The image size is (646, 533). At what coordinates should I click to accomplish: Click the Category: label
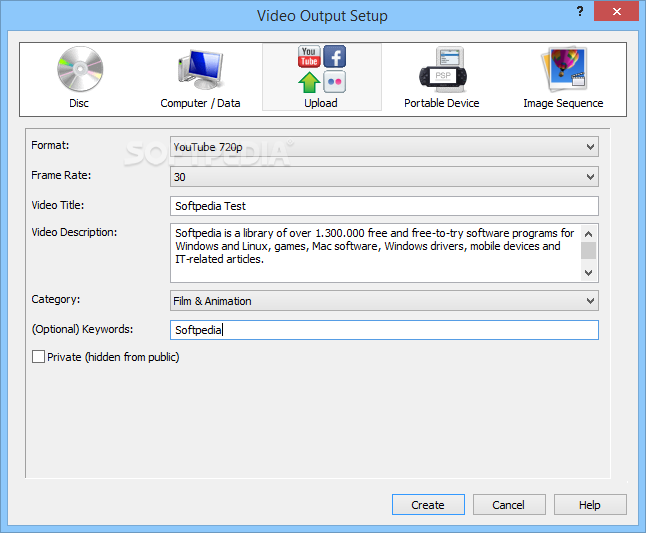pyautogui.click(x=56, y=299)
